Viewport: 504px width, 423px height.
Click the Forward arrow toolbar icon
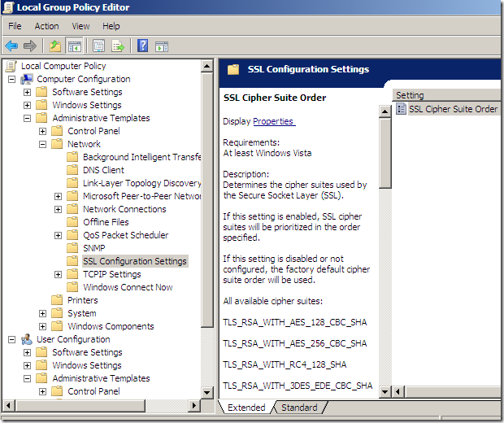[x=30, y=46]
